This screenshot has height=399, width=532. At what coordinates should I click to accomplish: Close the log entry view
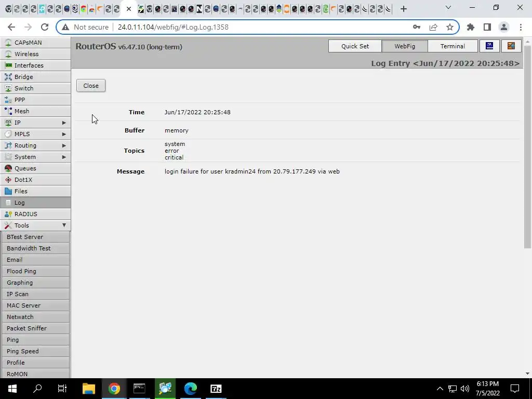tap(91, 86)
